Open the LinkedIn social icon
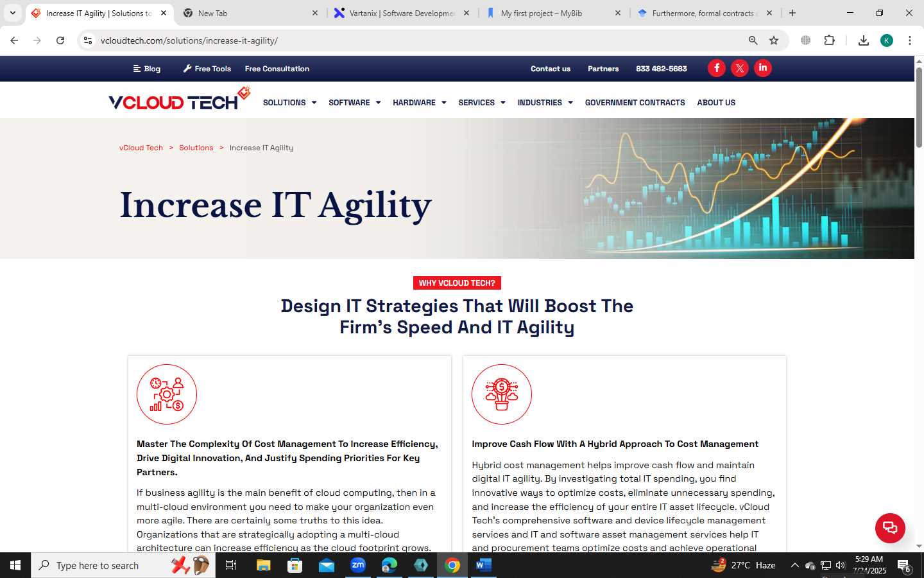Image resolution: width=924 pixels, height=578 pixels. tap(763, 68)
